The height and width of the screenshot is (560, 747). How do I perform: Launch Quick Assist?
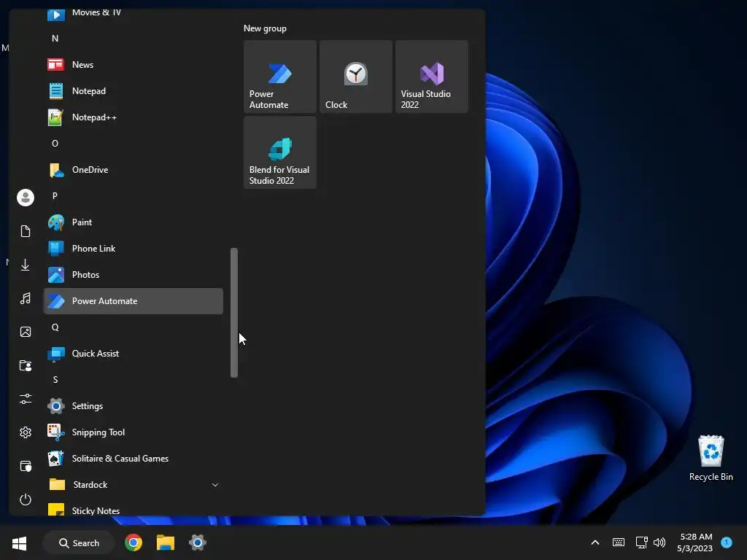tap(133, 354)
